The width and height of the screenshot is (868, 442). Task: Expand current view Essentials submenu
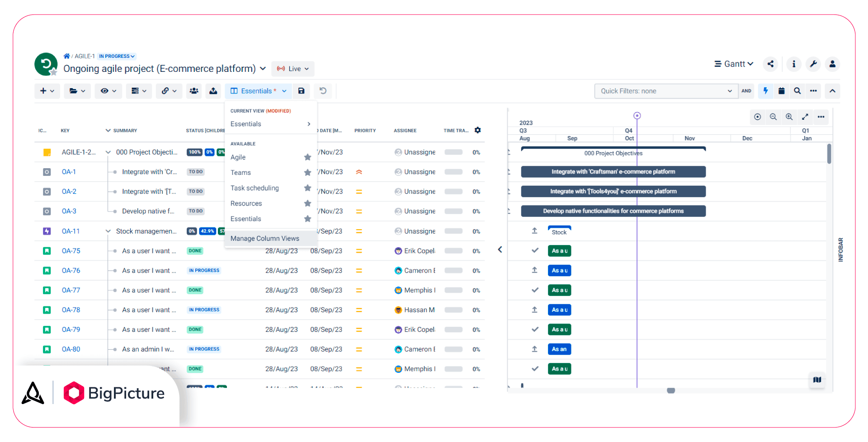click(270, 124)
